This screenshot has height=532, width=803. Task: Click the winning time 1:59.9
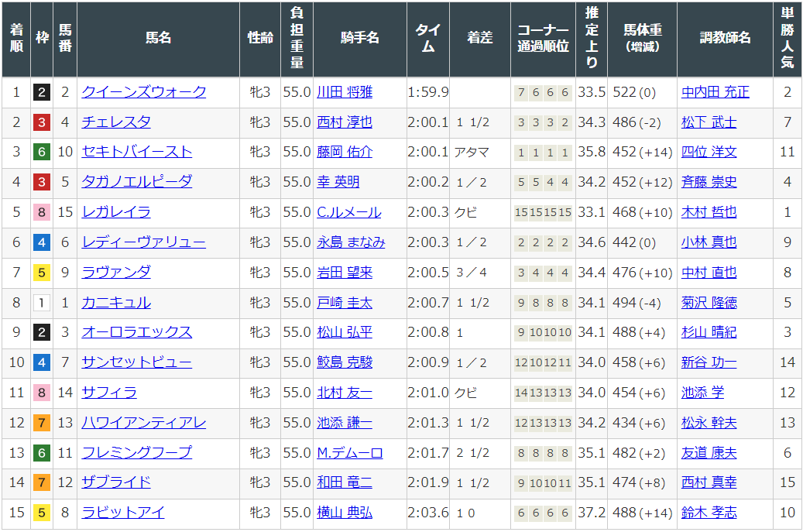point(428,92)
